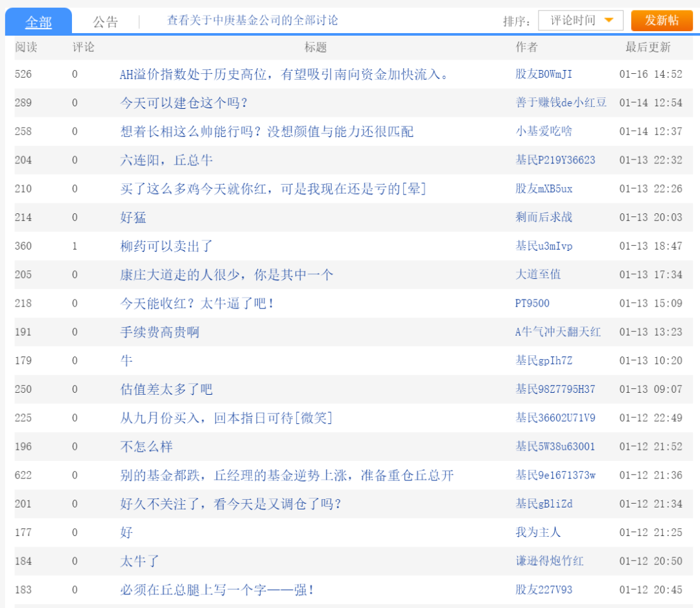Open post 从九月份买入，回本指日可待

226,417
